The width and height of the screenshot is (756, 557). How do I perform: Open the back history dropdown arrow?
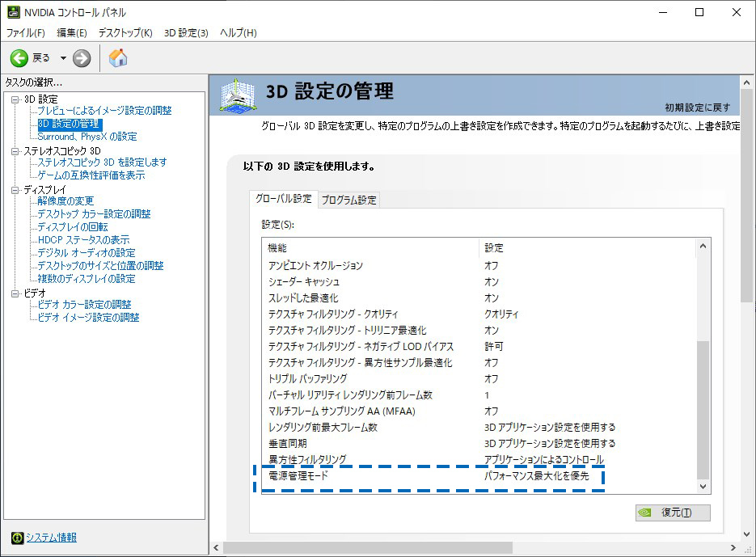(x=63, y=58)
